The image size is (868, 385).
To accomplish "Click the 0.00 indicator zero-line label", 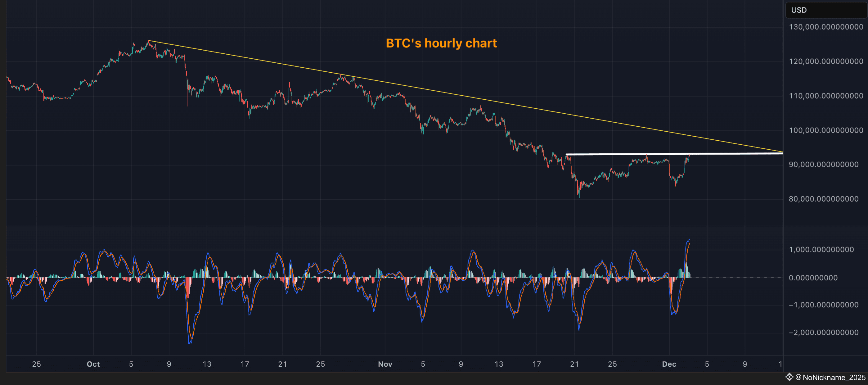I will (813, 278).
